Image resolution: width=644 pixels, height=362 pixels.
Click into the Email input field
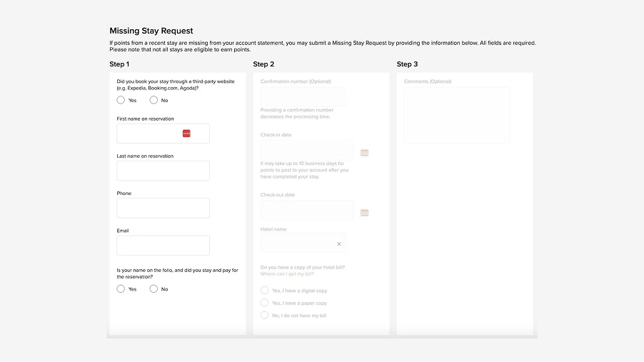(x=163, y=246)
